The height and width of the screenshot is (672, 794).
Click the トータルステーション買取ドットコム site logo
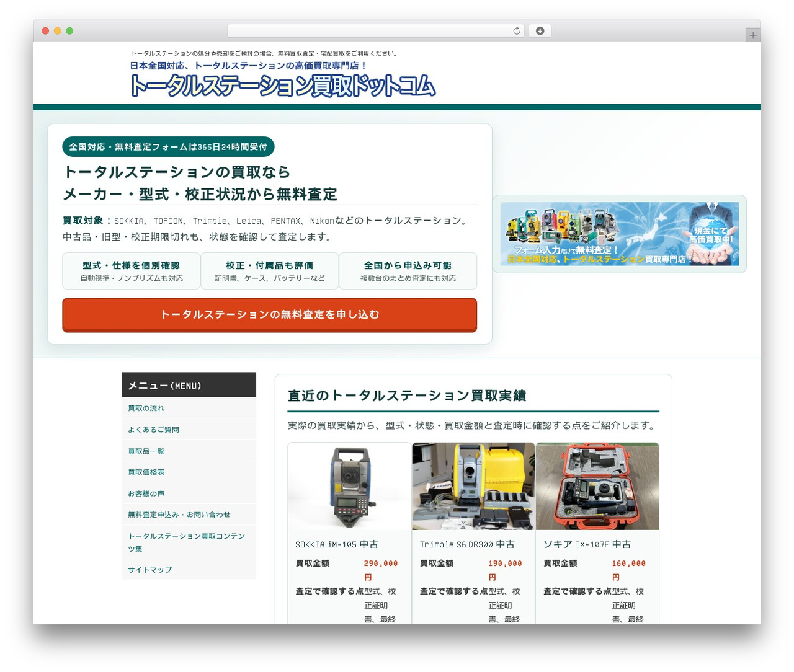(283, 86)
